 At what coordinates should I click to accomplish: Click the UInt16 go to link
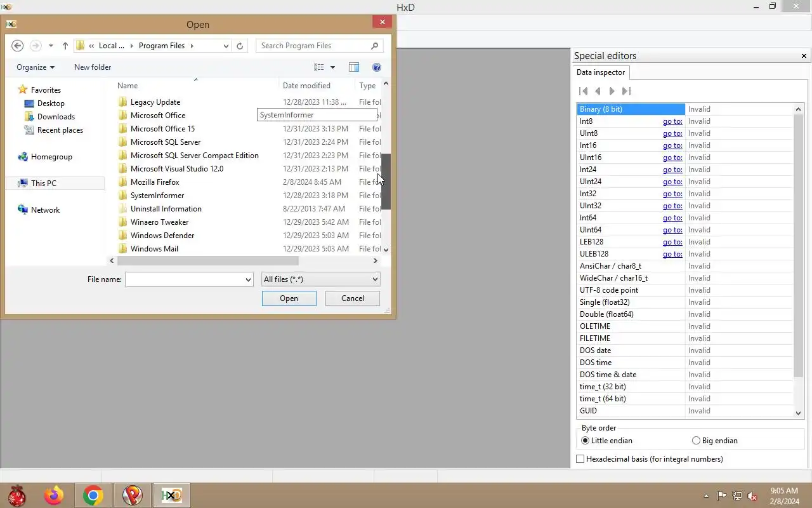pos(672,157)
